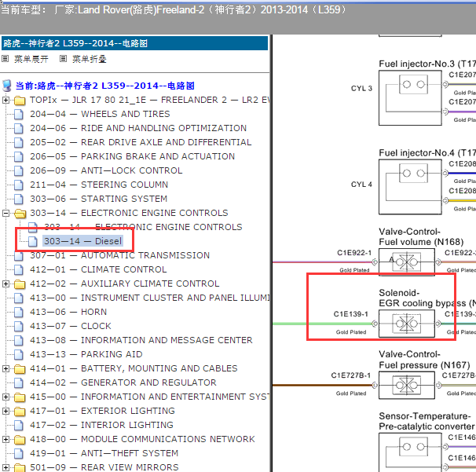Open 206-05 Parking Brake and Actuation
476x472 pixels.
[x=133, y=156]
